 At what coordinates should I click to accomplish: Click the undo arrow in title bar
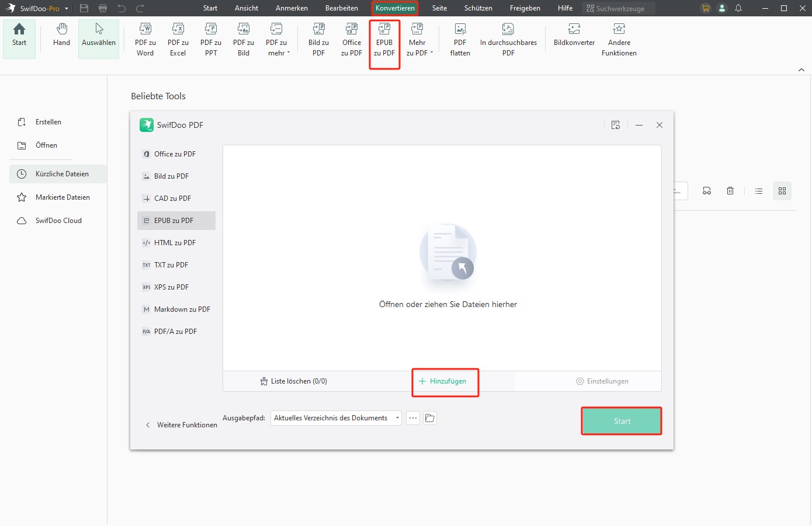tap(122, 8)
